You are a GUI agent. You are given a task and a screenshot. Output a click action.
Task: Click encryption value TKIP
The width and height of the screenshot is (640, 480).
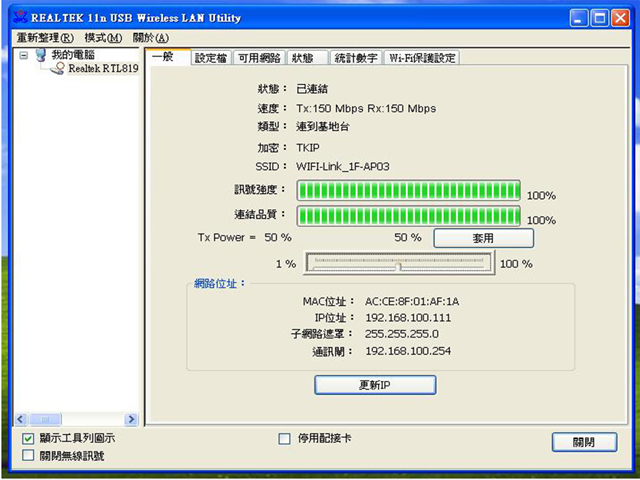(308, 147)
